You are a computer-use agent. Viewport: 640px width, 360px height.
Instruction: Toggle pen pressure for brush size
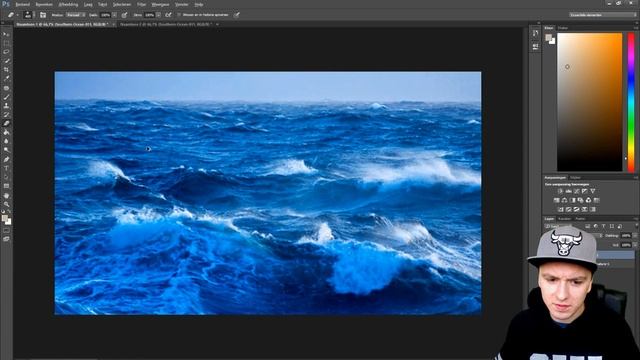point(236,15)
